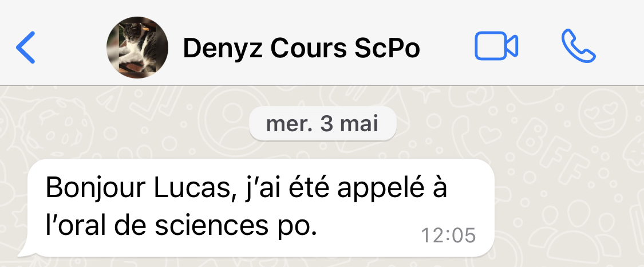The width and height of the screenshot is (644, 267).
Task: Select the message from Denyz about the oral
Action: tap(261, 207)
